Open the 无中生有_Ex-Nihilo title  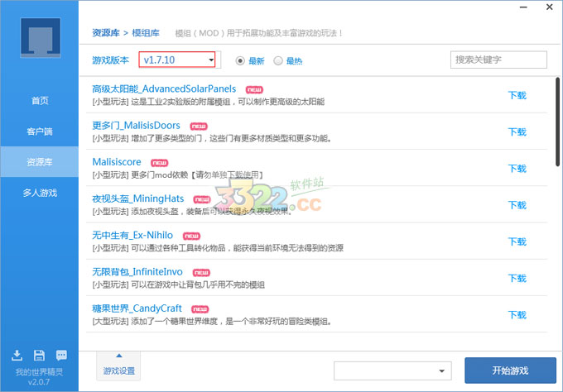pos(132,235)
